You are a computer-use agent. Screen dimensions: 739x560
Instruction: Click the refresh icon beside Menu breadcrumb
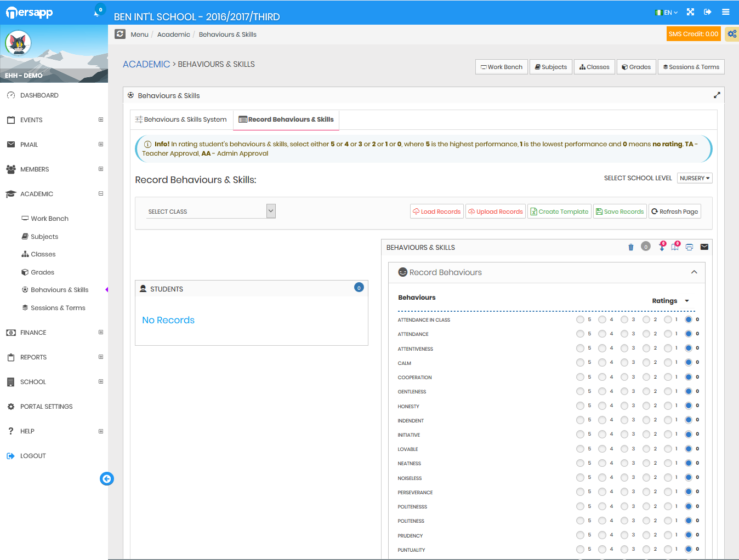120,34
